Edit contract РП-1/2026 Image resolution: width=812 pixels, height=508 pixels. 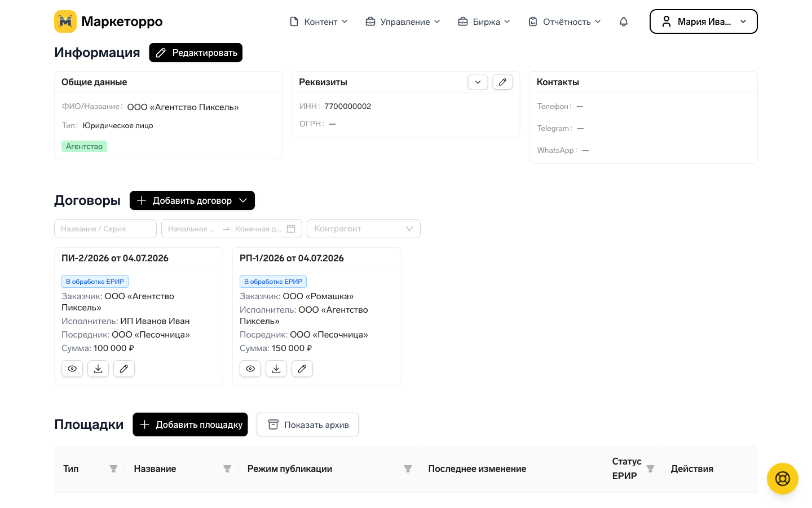click(302, 369)
